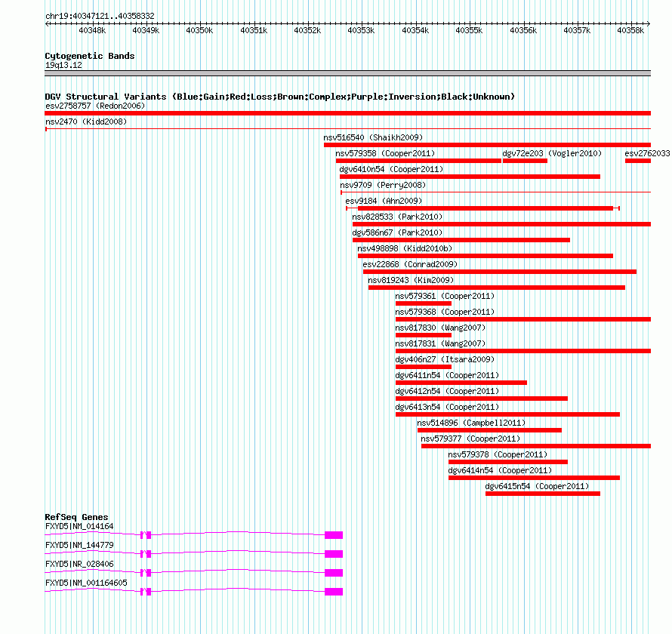This screenshot has width=672, height=634.
Task: Click the nsv817831 (Wang2007) label
Action: coord(440,343)
